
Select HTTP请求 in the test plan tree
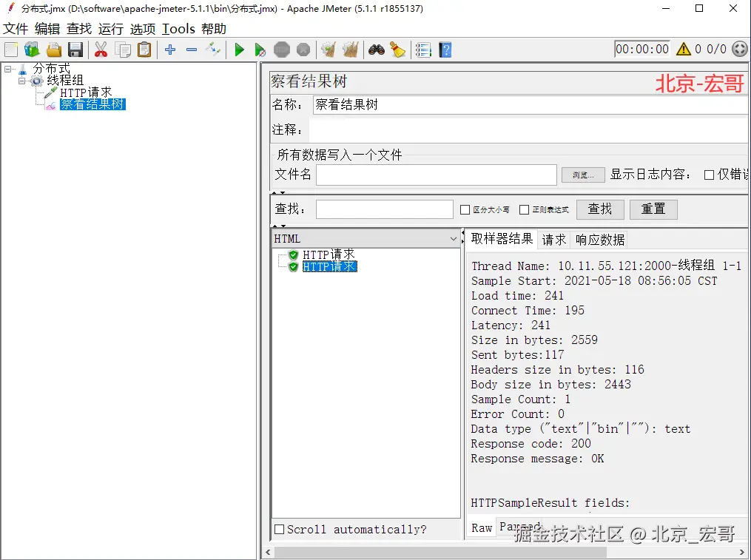click(86, 92)
